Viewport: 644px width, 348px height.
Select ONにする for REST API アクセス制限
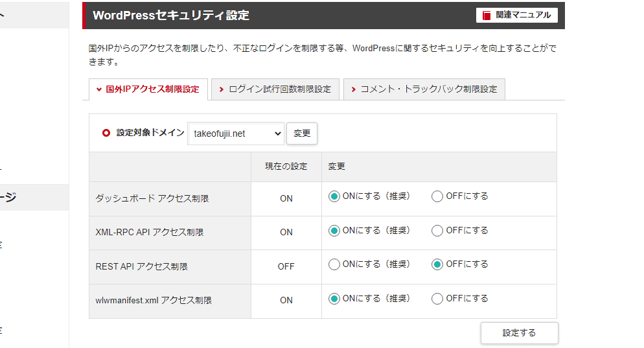[x=334, y=264]
